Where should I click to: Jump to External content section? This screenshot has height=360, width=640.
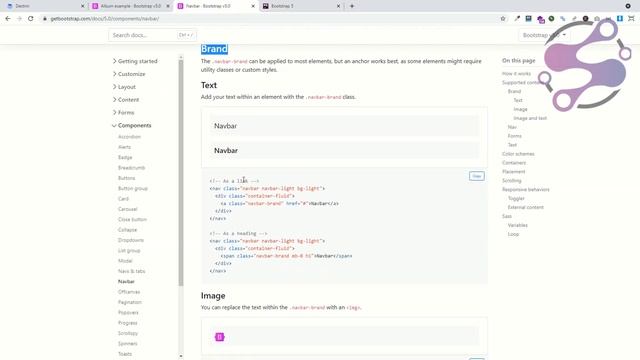pyautogui.click(x=525, y=207)
